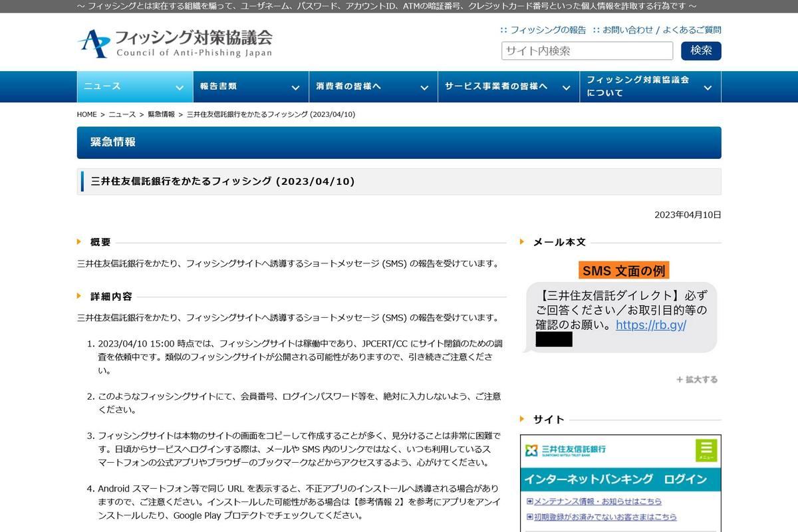The image size is (798, 532).
Task: Click the 緊急情報 blue section header
Action: [399, 142]
